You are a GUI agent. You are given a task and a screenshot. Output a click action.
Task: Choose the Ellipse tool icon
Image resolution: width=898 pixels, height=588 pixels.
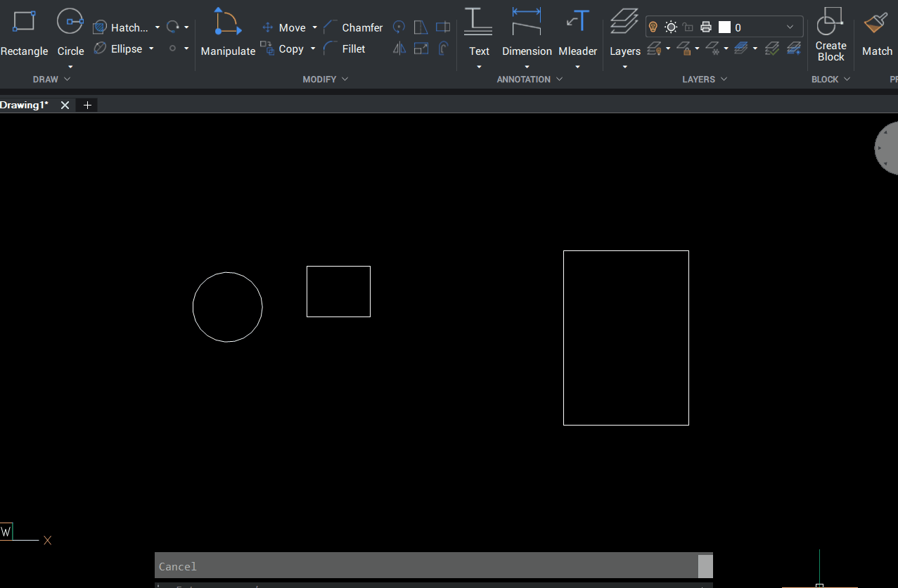point(100,49)
